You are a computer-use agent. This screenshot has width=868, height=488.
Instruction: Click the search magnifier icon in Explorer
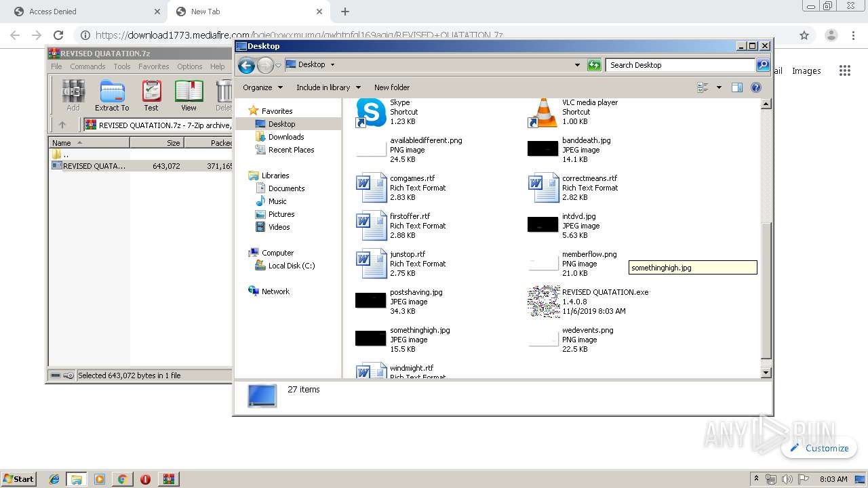[x=763, y=65]
